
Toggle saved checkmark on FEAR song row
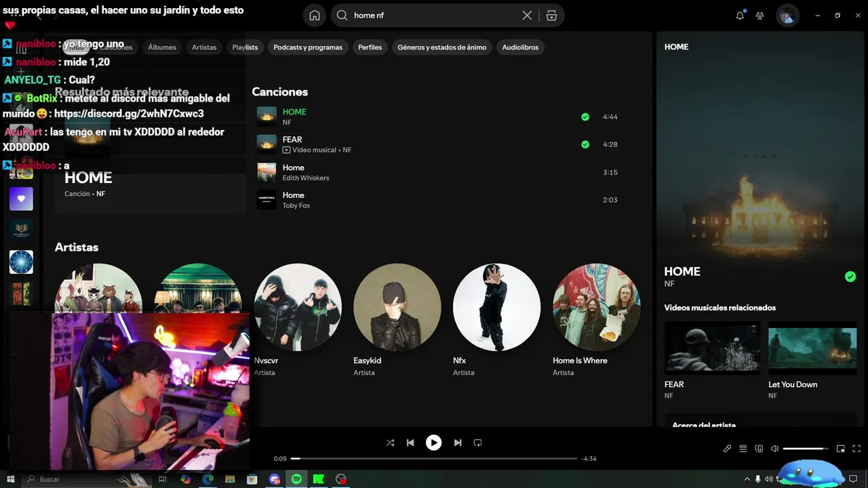tap(585, 144)
